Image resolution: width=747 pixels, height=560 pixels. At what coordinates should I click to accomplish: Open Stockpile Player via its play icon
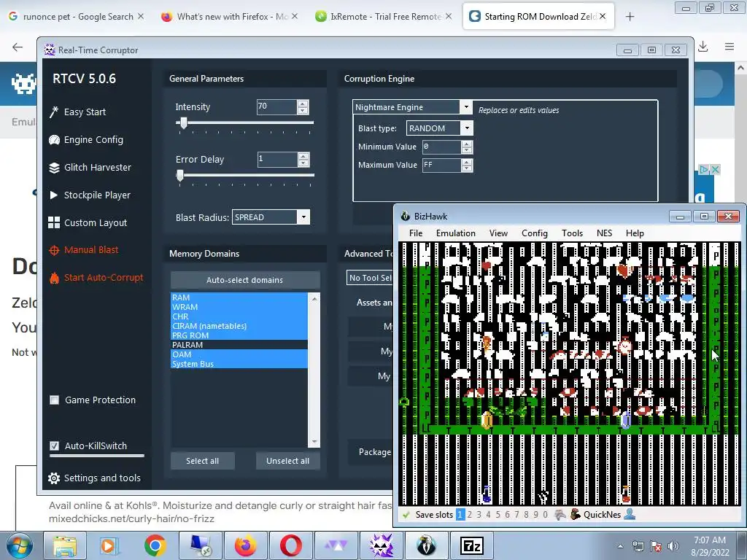click(54, 195)
